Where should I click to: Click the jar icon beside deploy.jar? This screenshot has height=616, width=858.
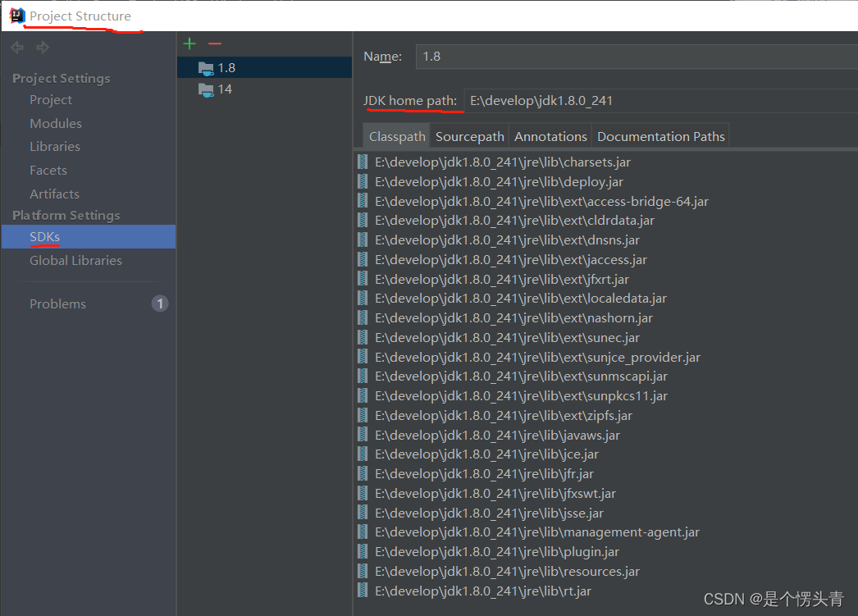pyautogui.click(x=363, y=181)
